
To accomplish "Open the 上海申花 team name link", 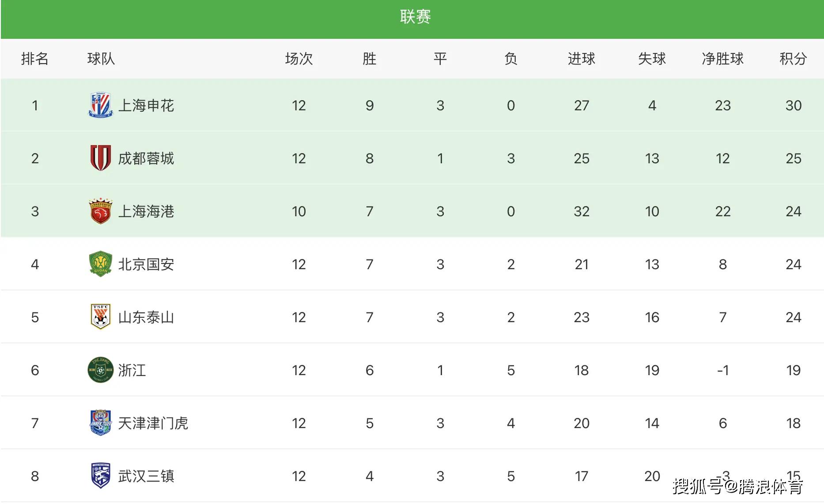I will coord(146,105).
